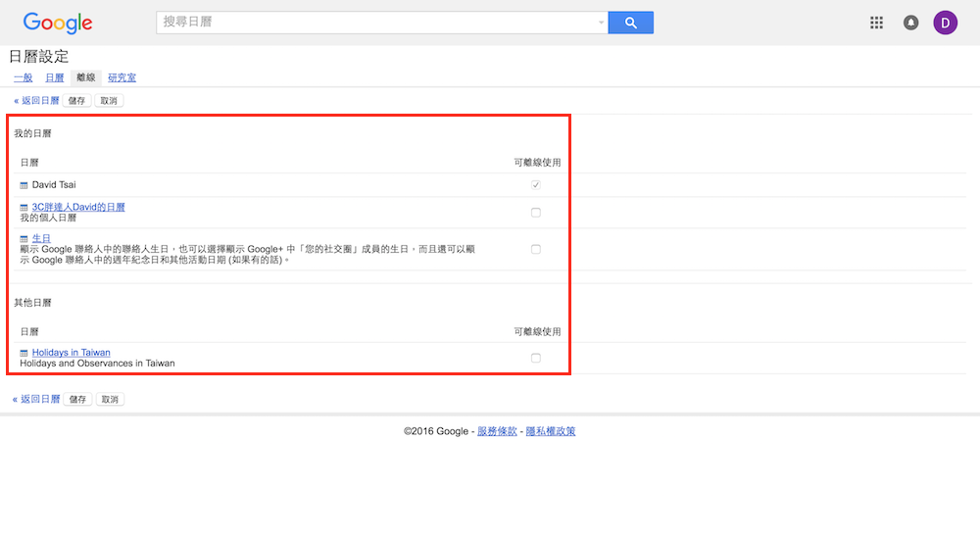
Task: Toggle offline checkbox for David Tsai
Action: (536, 185)
